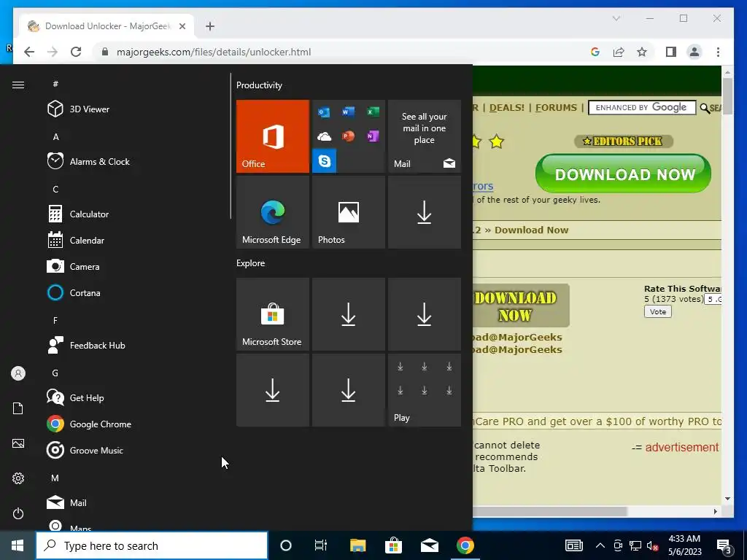Open Settings gear in Start menu
The height and width of the screenshot is (560, 747).
[x=18, y=478]
